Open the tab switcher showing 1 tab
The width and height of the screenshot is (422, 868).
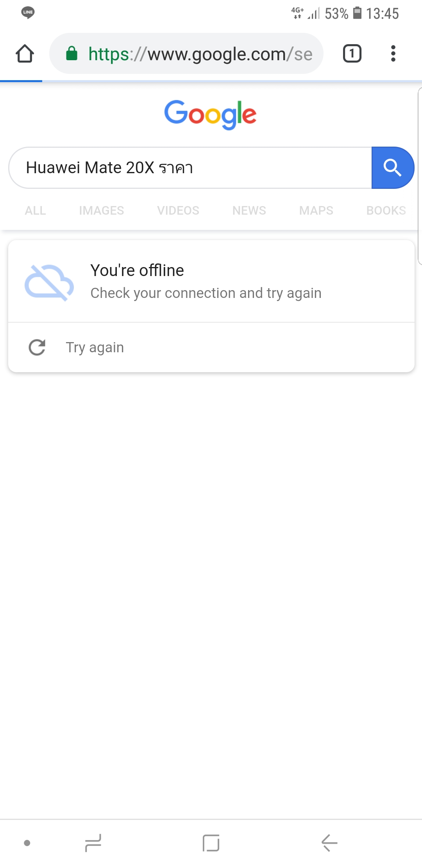click(352, 54)
